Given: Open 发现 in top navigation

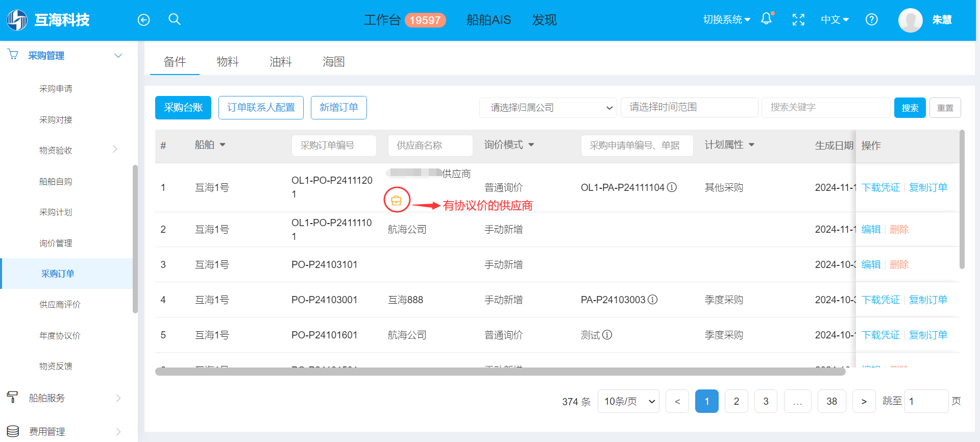Looking at the screenshot, I should pos(544,20).
